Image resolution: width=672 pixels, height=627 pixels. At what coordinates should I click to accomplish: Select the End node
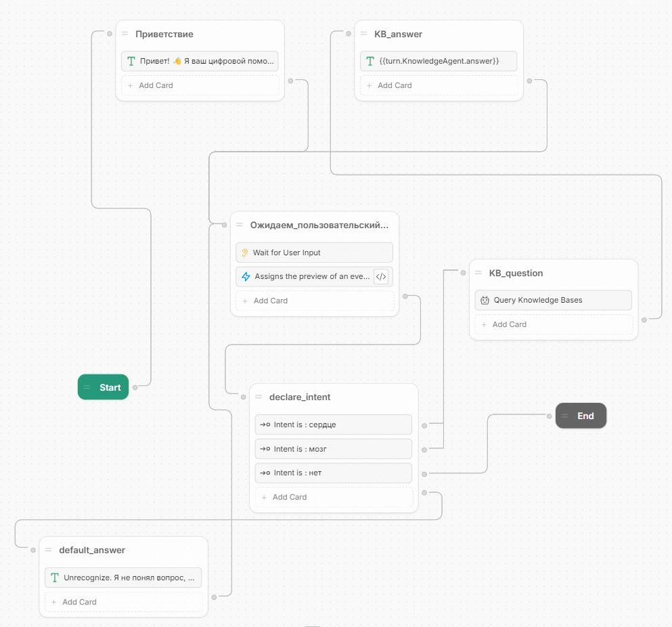581,416
